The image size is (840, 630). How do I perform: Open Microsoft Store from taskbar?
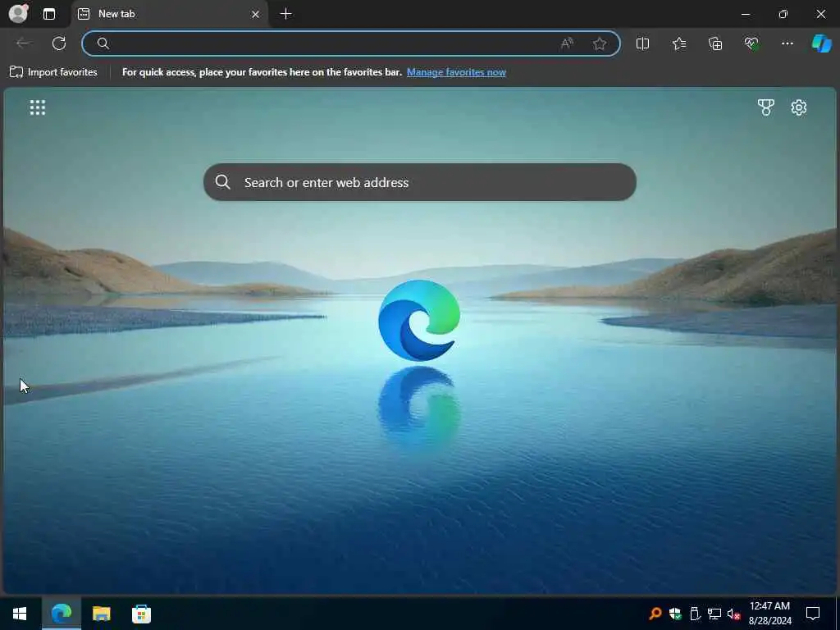point(141,614)
